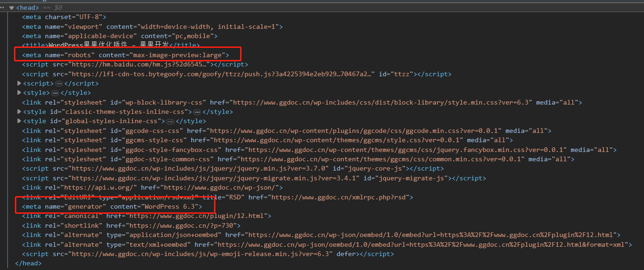The height and width of the screenshot is (270, 644).
Task: Click the "max-image-preview:large" content value
Action: [176, 55]
